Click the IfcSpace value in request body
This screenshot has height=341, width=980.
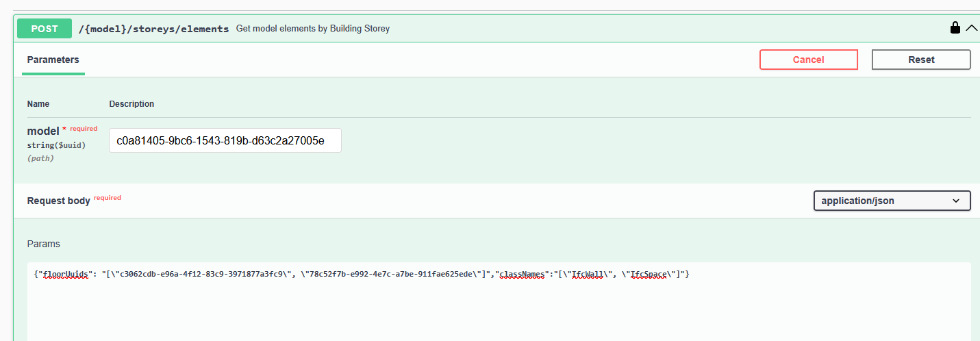(648, 274)
